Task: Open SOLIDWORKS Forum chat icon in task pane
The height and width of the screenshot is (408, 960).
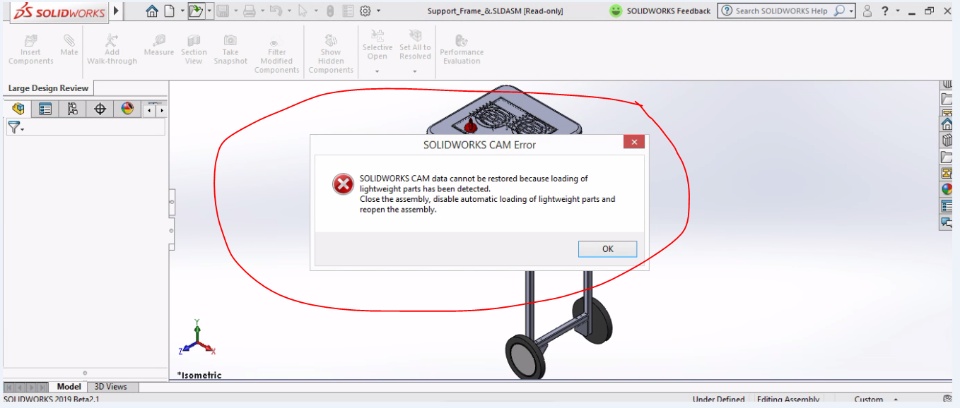Action: coord(947,222)
